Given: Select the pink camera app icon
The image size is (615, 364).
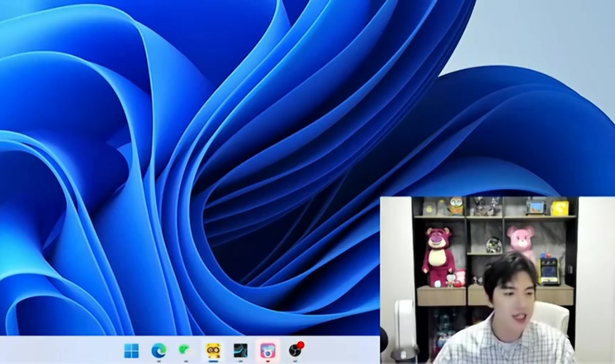Looking at the screenshot, I should [x=268, y=350].
